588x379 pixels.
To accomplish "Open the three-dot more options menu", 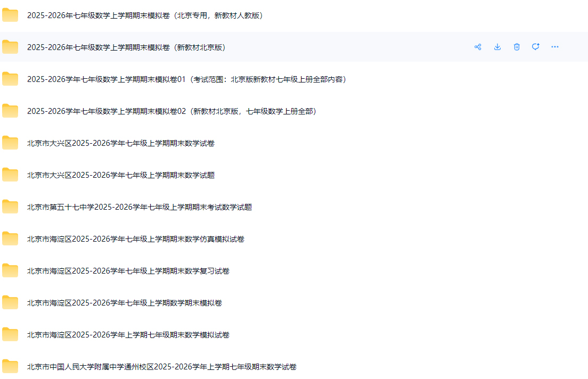I will coord(555,47).
